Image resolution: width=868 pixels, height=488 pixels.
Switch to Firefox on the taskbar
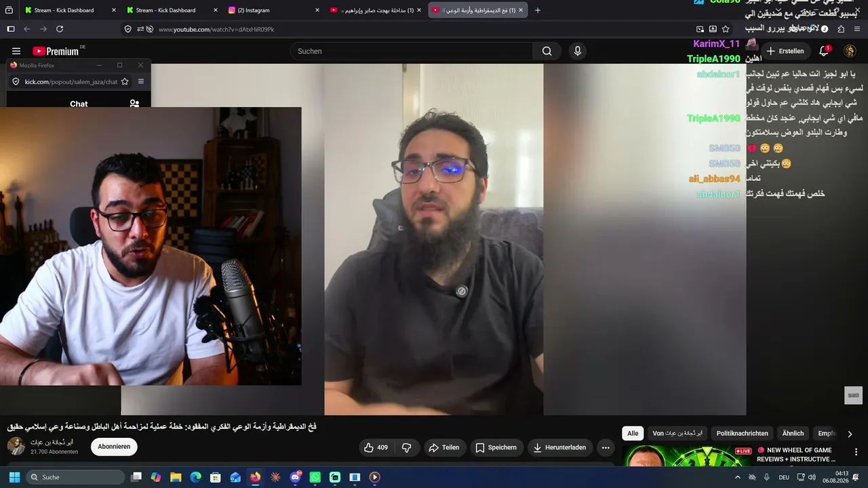(x=255, y=477)
